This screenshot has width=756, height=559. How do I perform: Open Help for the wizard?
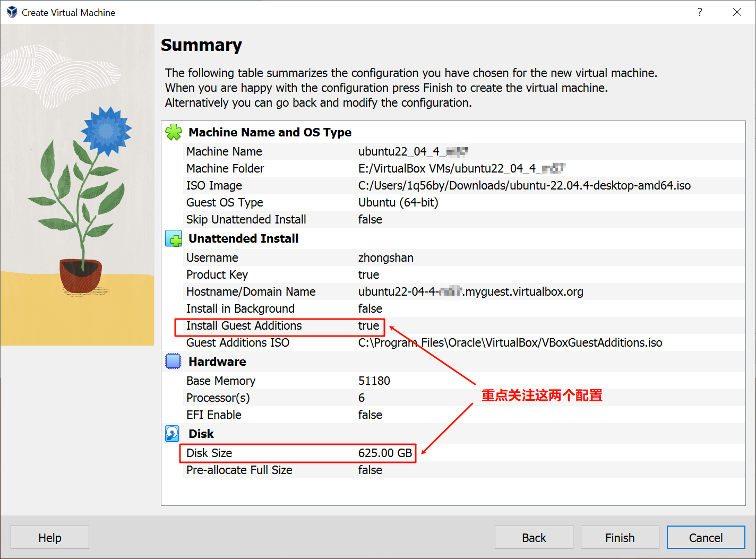pos(50,537)
